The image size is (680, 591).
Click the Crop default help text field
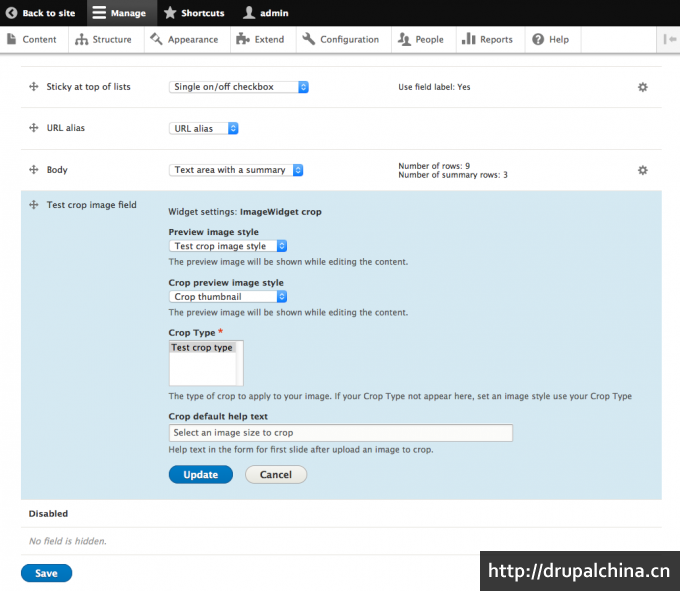click(340, 433)
